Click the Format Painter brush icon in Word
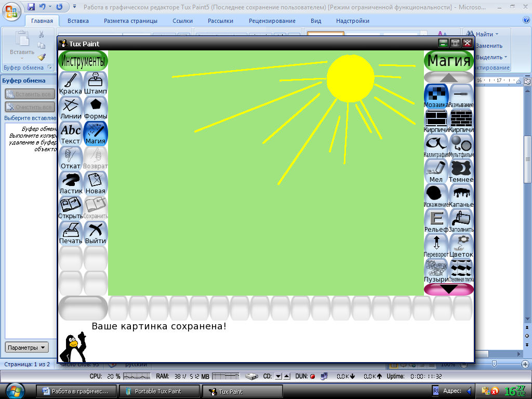This screenshot has height=399, width=532. (42, 57)
